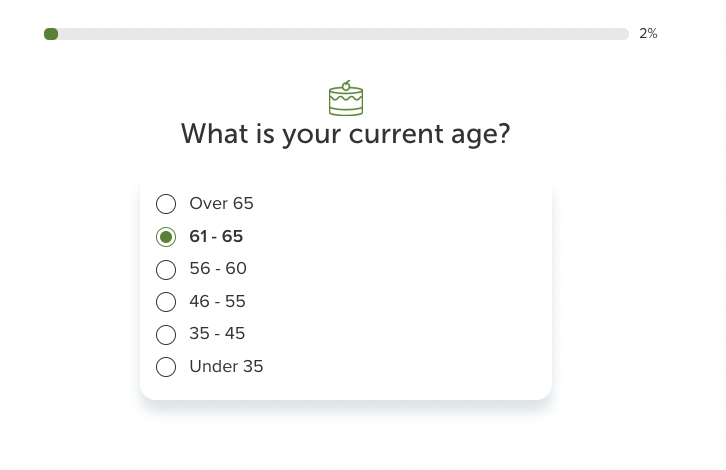Choose the 56 - 60 radio button
Viewport: 726px width, 470px height.
[x=166, y=269]
